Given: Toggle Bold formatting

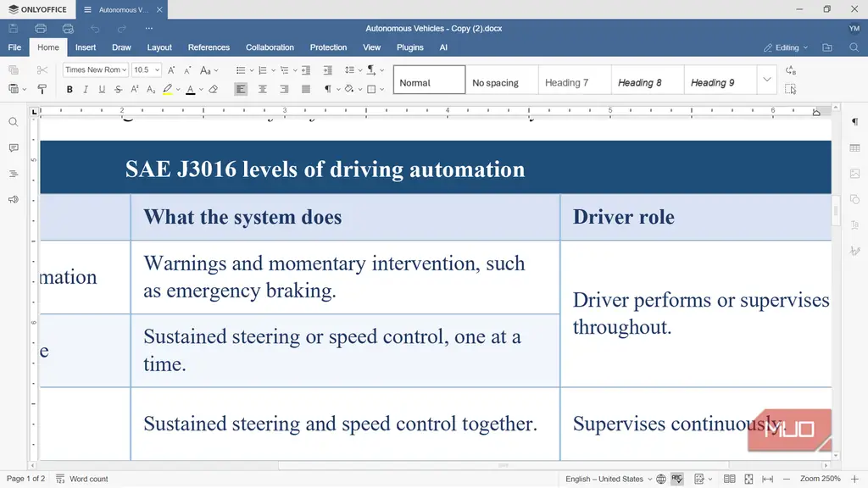Looking at the screenshot, I should pyautogui.click(x=70, y=89).
